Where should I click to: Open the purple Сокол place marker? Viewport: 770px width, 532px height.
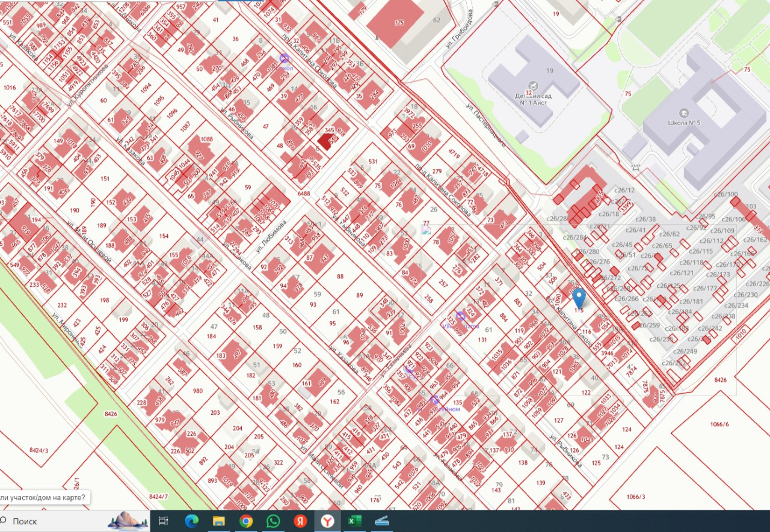[x=285, y=58]
